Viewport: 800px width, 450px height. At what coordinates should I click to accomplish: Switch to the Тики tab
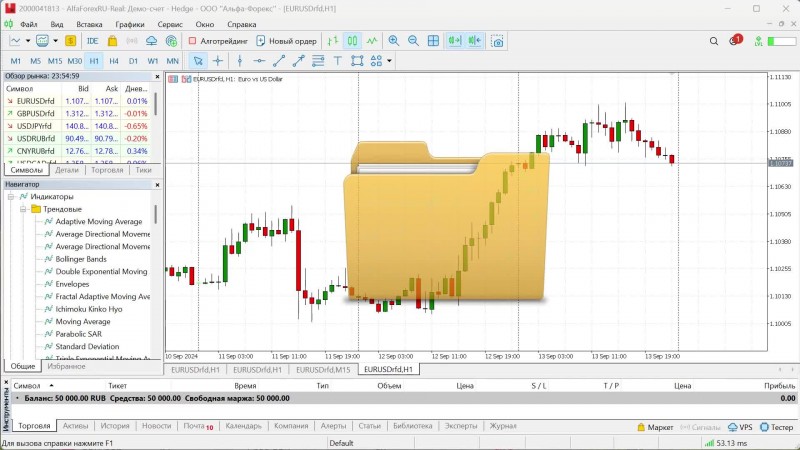point(143,170)
